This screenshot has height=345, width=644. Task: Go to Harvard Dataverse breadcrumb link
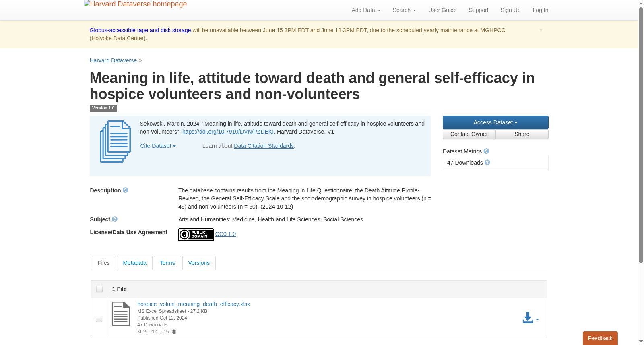click(x=113, y=60)
